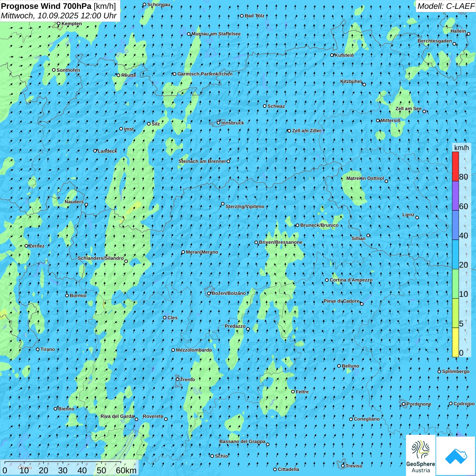
Task: Click the Nauders label
Action: (x=74, y=202)
